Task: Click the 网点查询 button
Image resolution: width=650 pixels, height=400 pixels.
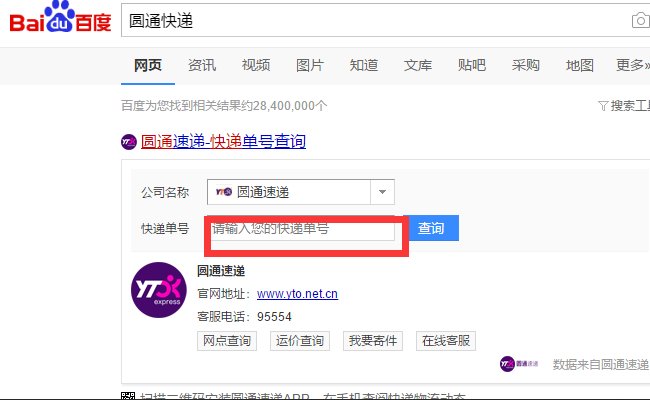Action: [227, 341]
